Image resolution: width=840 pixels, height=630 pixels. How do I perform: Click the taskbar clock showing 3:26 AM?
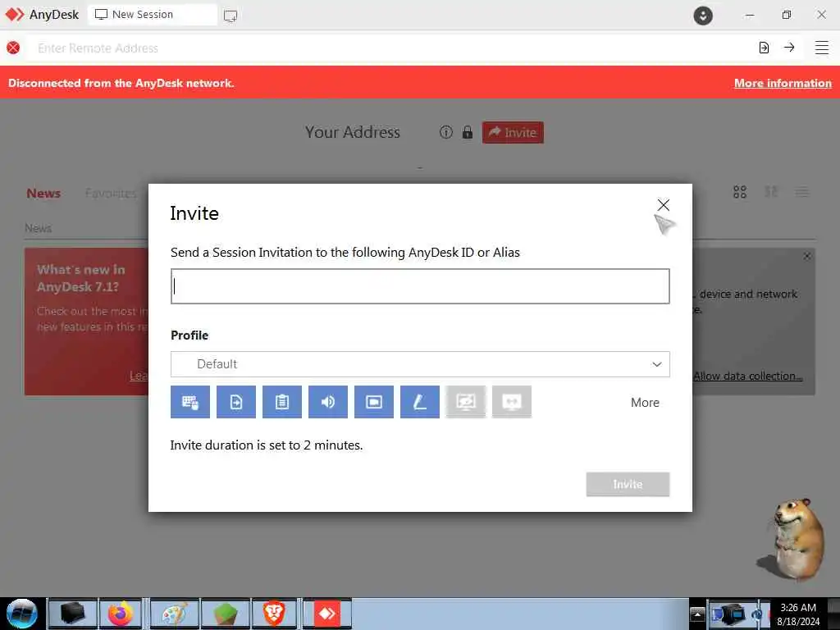coord(798,614)
